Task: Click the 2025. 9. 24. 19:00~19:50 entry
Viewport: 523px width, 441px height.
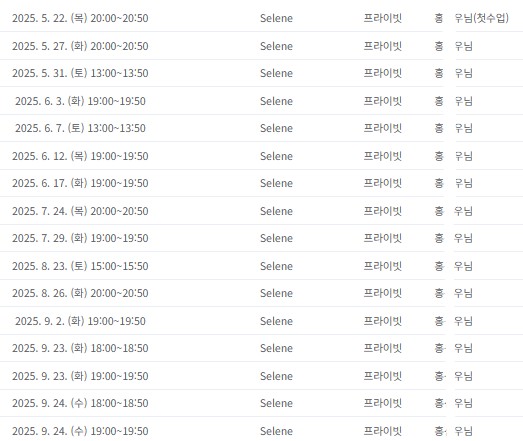Action: click(x=80, y=431)
